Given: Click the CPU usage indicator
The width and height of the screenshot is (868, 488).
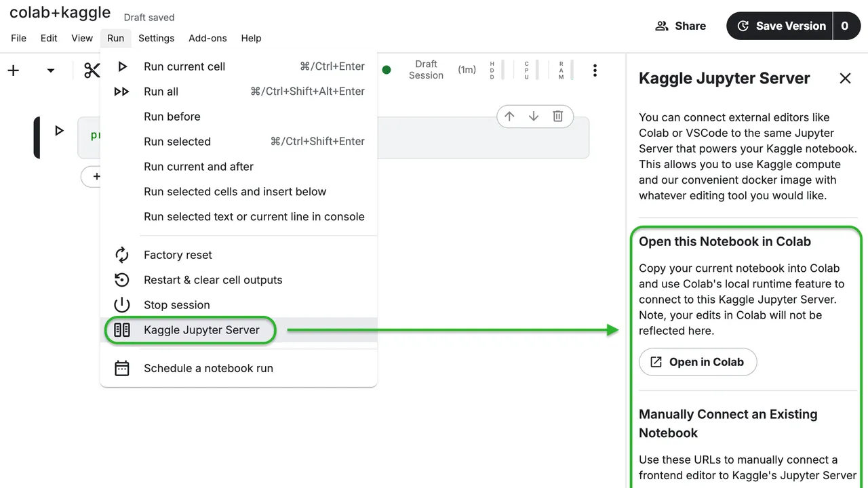Looking at the screenshot, I should pyautogui.click(x=530, y=70).
